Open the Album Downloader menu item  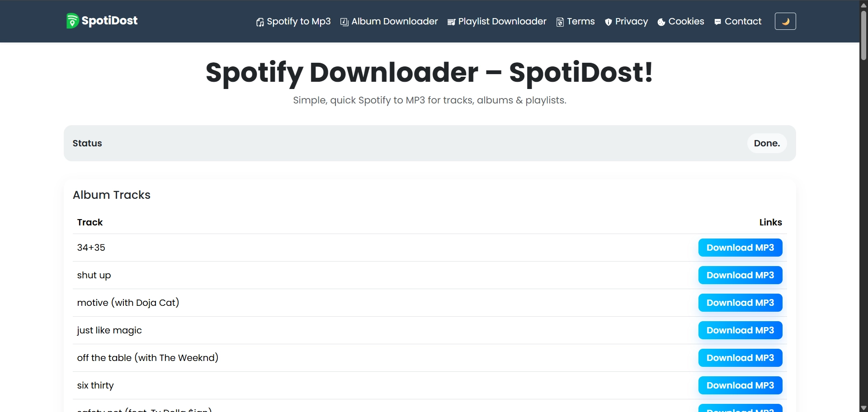click(x=394, y=21)
